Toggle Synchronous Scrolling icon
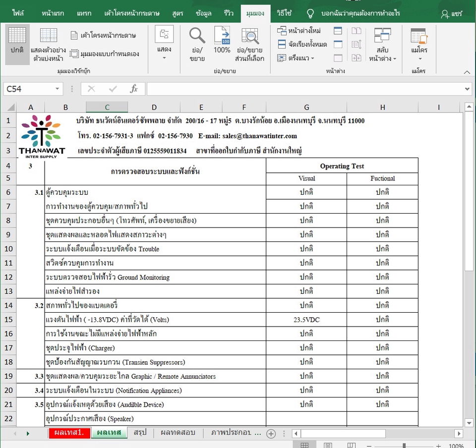The height and width of the screenshot is (448, 476). pos(357,44)
